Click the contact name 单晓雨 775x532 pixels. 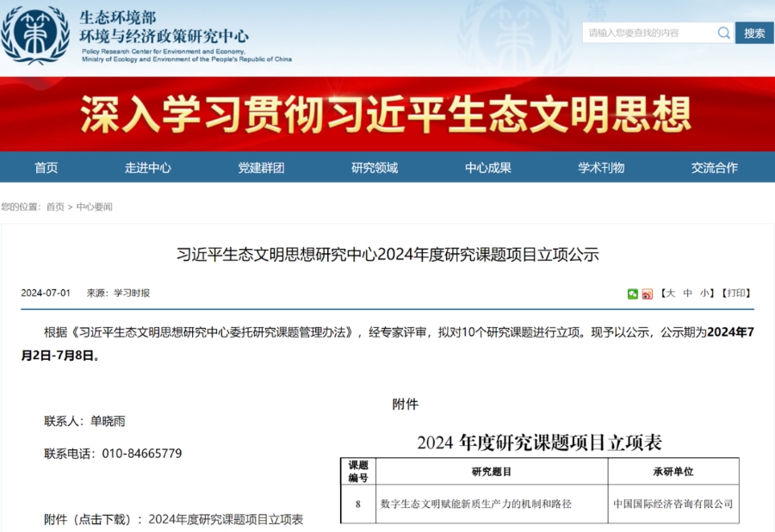[x=108, y=421]
